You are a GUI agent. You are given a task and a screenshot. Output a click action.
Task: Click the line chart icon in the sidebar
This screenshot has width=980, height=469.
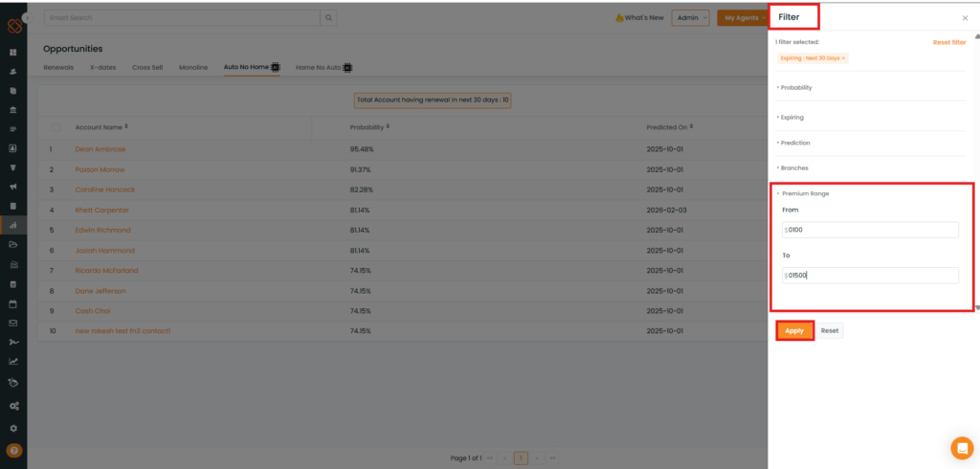click(x=13, y=361)
